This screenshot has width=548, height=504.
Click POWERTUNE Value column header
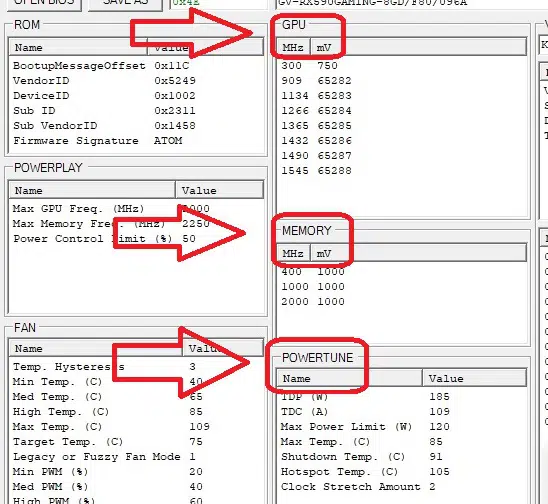pyautogui.click(x=474, y=379)
